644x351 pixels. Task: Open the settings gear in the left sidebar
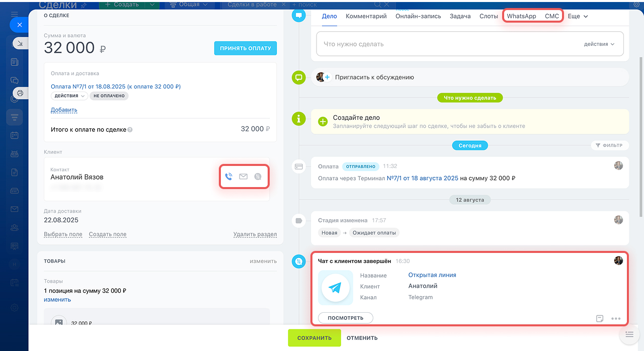(x=15, y=308)
